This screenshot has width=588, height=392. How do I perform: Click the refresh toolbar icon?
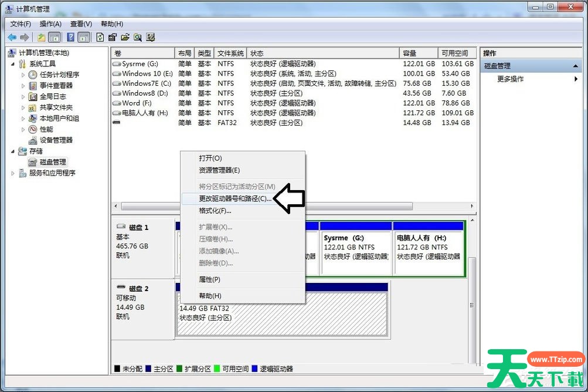point(100,38)
